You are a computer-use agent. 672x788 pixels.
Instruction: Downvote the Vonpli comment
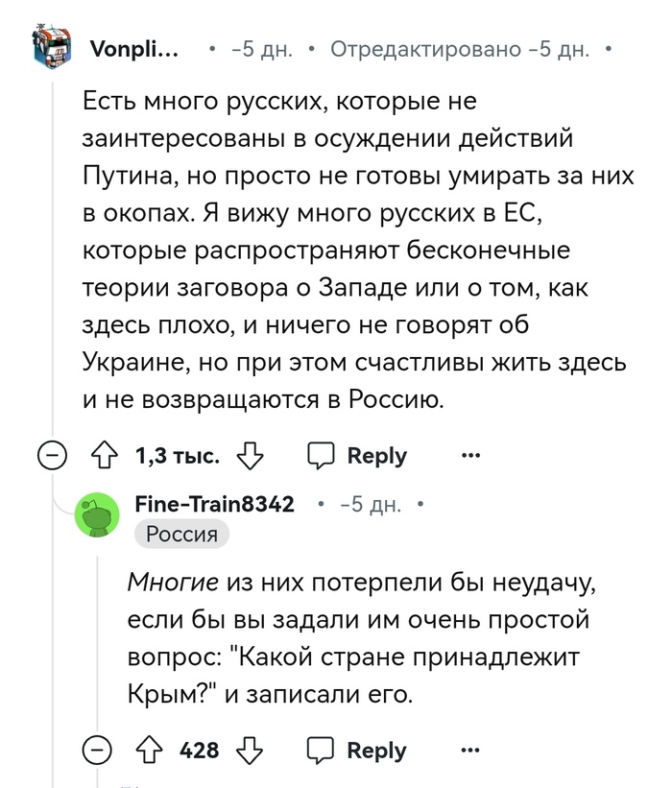(x=250, y=456)
